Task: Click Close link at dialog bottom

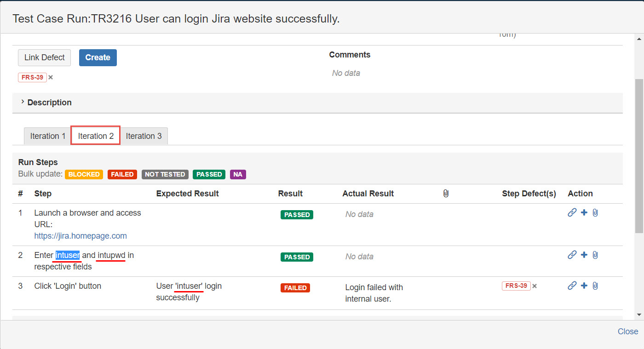Action: pyautogui.click(x=627, y=332)
